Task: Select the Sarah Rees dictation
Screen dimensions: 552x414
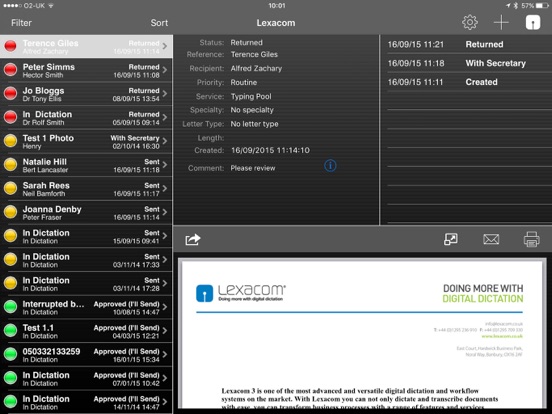Action: click(x=86, y=189)
